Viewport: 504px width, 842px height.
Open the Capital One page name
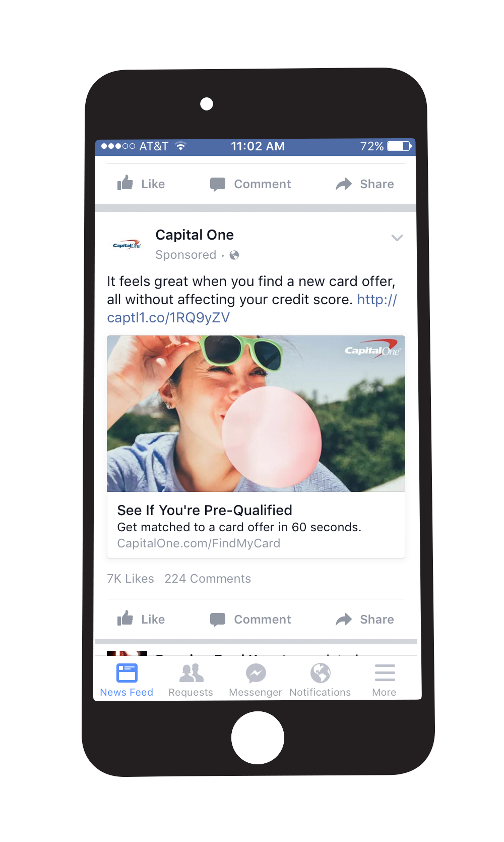(x=195, y=235)
